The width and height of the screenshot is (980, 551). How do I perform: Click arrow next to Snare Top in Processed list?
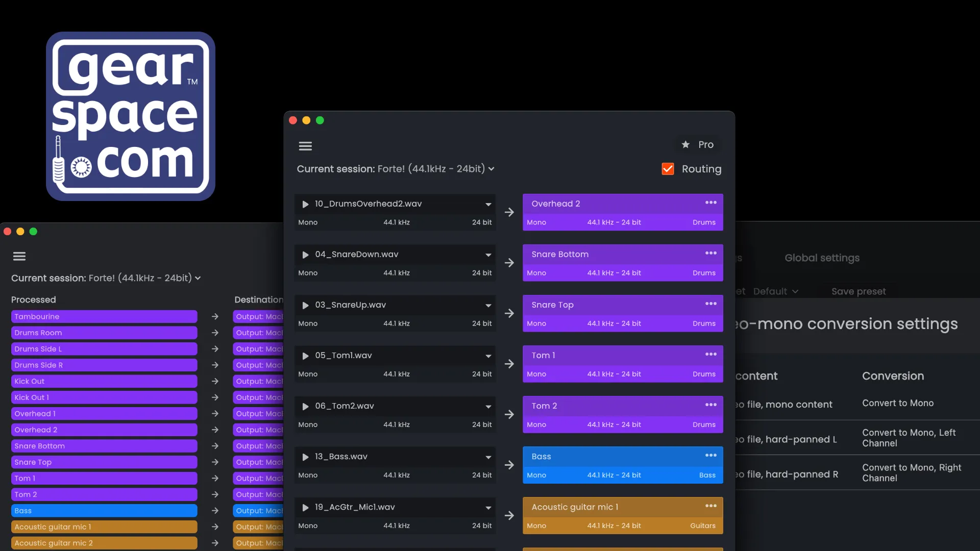click(x=215, y=462)
